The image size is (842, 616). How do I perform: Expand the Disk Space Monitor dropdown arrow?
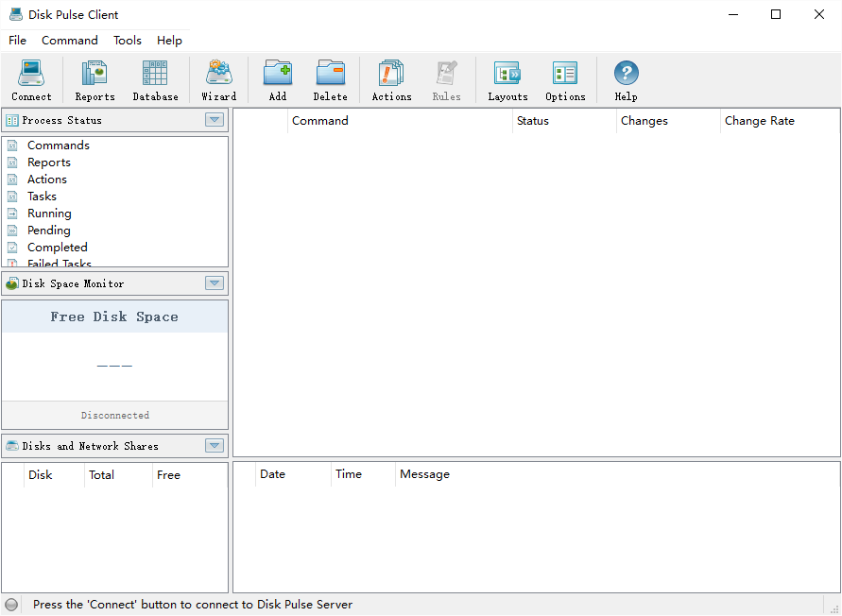point(215,283)
